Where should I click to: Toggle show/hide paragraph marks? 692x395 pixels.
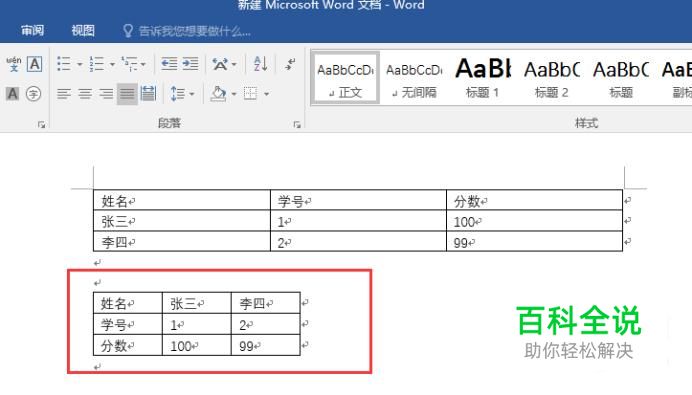tap(290, 64)
